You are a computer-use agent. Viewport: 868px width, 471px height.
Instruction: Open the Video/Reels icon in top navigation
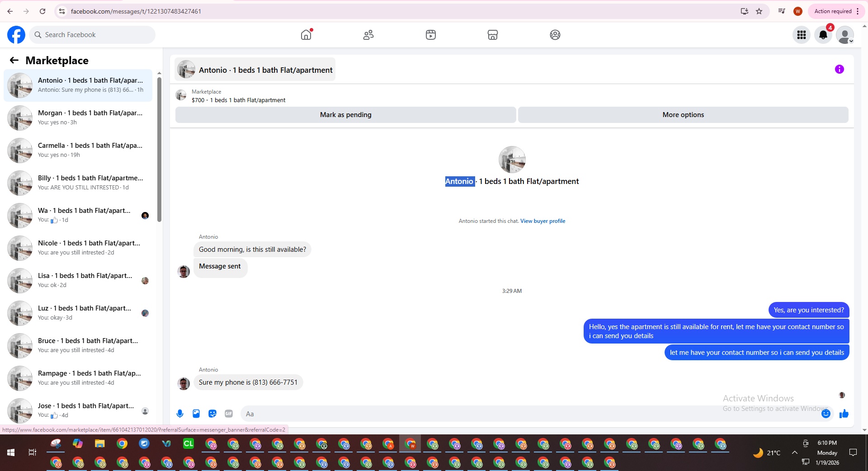pos(431,35)
